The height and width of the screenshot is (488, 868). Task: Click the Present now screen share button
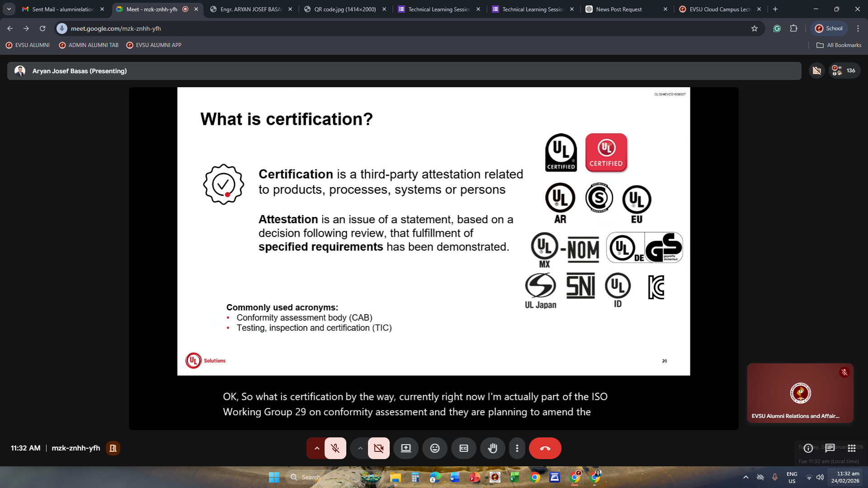[406, 448]
